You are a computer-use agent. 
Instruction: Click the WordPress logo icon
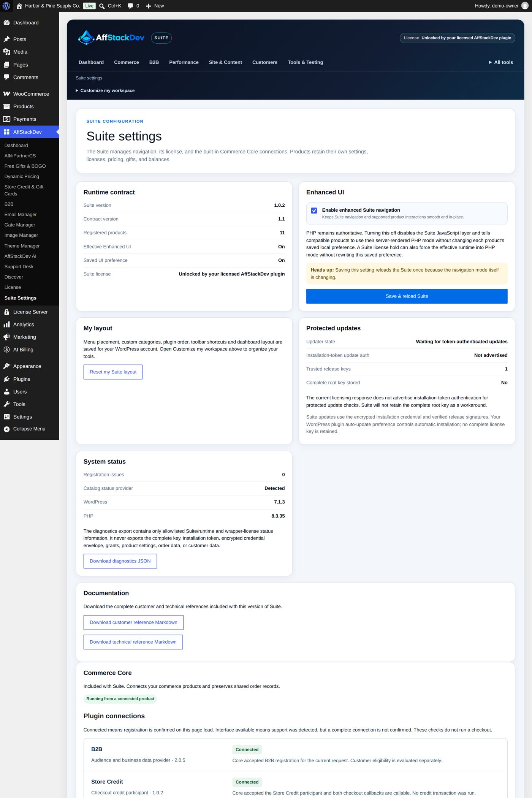tap(6, 6)
